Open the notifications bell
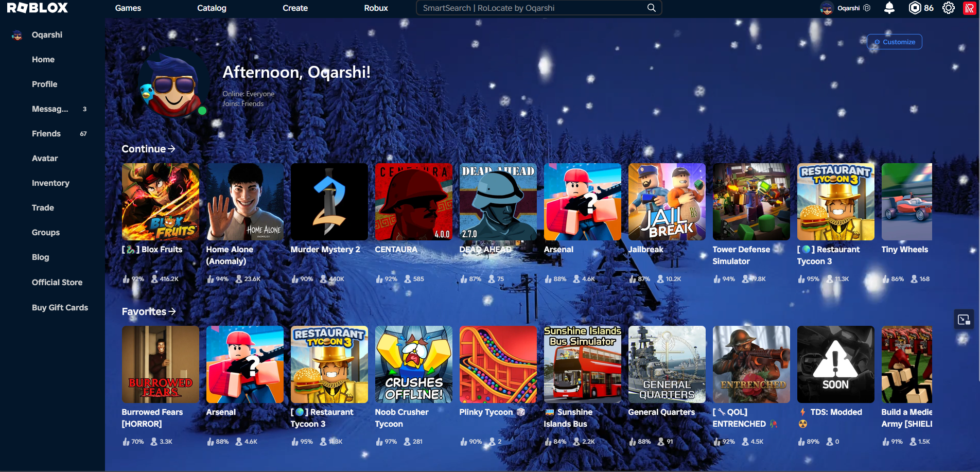980x472 pixels. click(x=889, y=8)
